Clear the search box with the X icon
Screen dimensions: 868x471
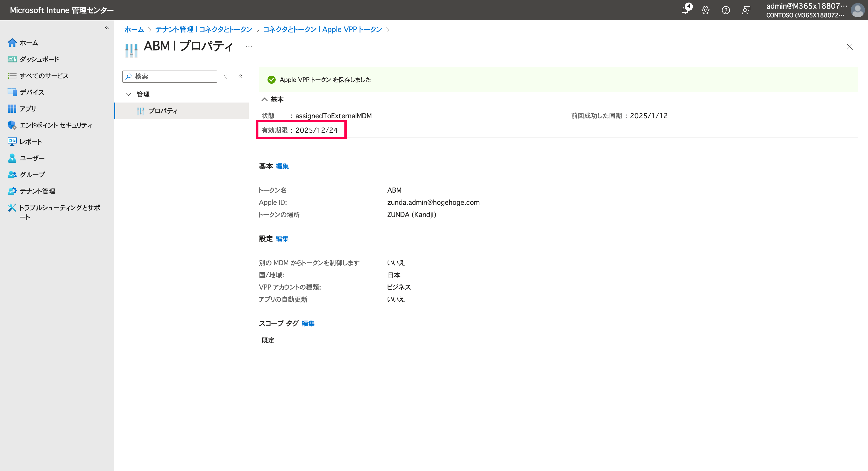(225, 76)
